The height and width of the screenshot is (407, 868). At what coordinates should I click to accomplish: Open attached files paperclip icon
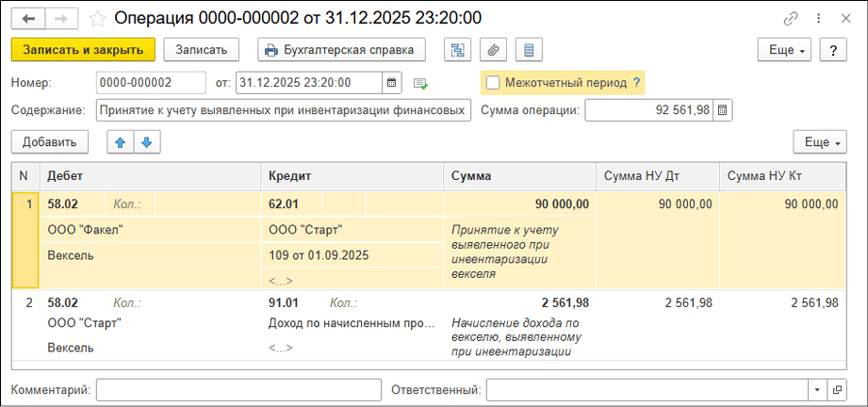[x=494, y=50]
